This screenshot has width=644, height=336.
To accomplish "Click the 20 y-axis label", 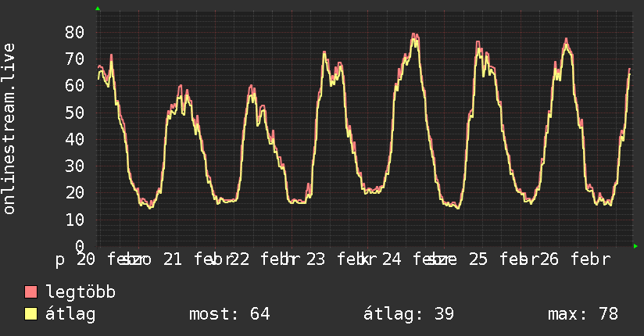I will click(75, 193).
